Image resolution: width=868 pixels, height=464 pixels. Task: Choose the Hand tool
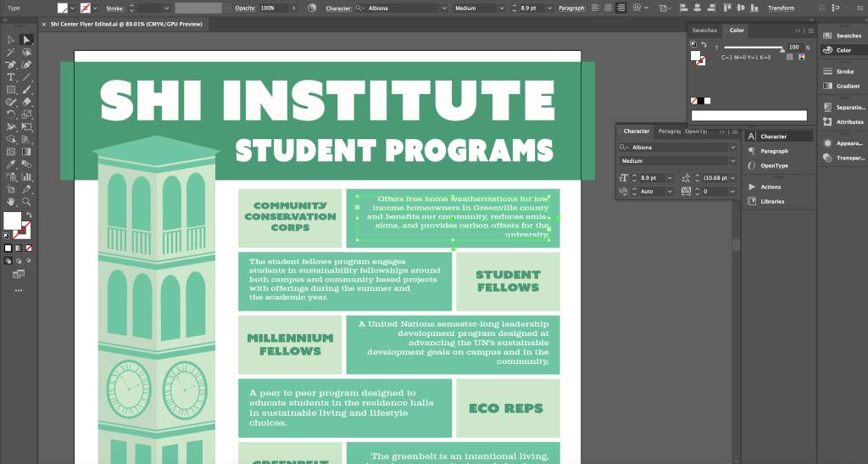pyautogui.click(x=11, y=203)
